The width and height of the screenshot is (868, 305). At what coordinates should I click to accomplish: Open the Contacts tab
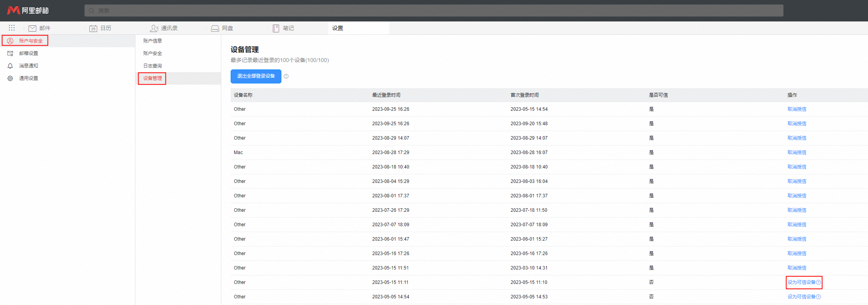(x=164, y=28)
